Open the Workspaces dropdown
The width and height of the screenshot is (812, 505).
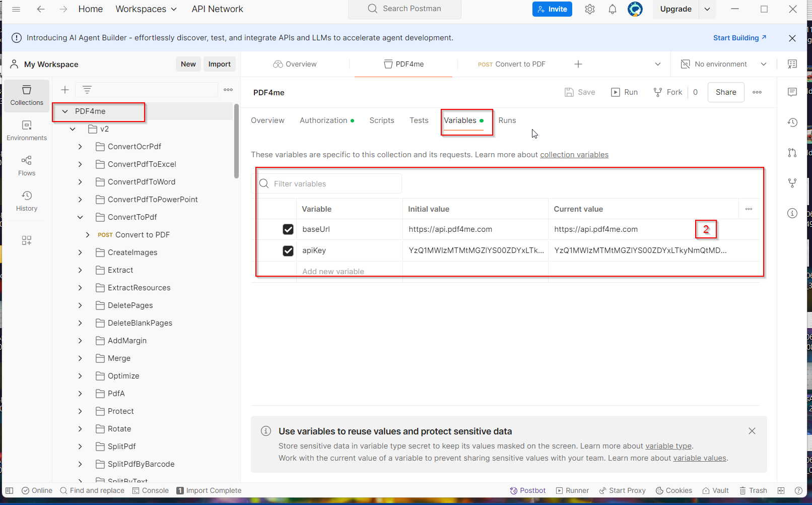tap(146, 9)
